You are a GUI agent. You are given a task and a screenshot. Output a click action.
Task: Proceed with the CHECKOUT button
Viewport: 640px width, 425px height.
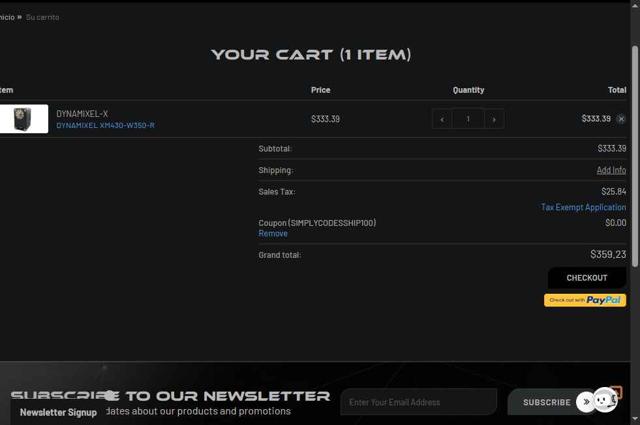click(587, 278)
